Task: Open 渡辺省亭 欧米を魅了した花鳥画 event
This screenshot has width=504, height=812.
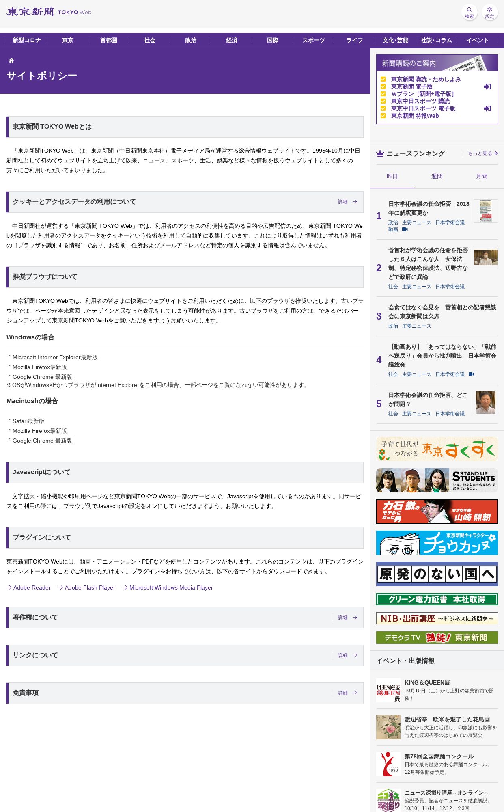Action: [437, 727]
